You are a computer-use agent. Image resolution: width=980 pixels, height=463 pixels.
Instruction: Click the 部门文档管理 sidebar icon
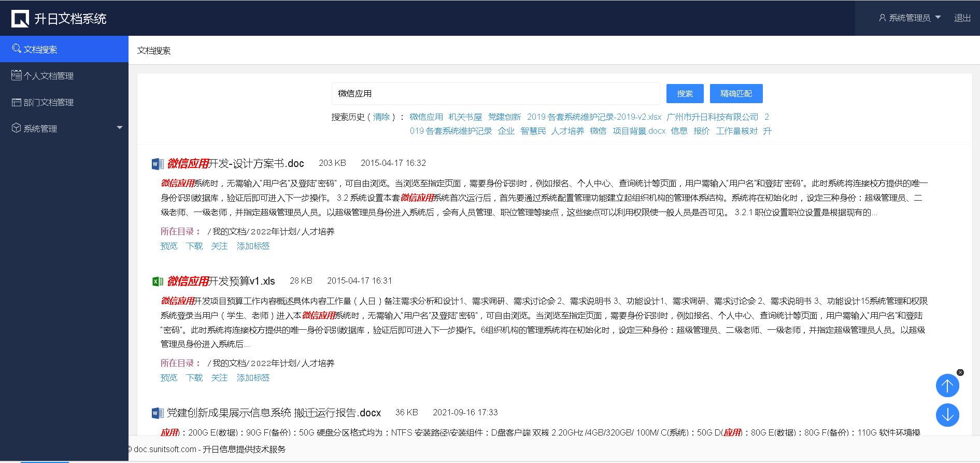coord(17,102)
